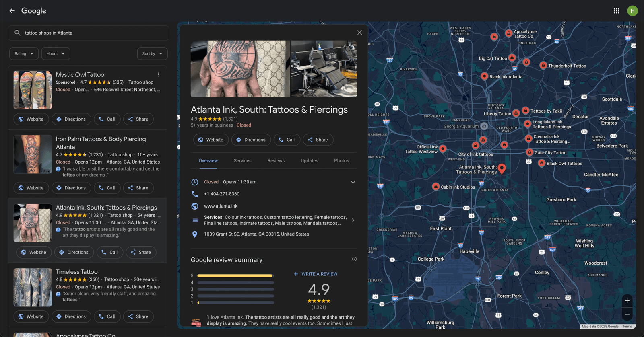This screenshot has width=644, height=337.
Task: Click the address 1039 Grant St SE
Action: [256, 234]
